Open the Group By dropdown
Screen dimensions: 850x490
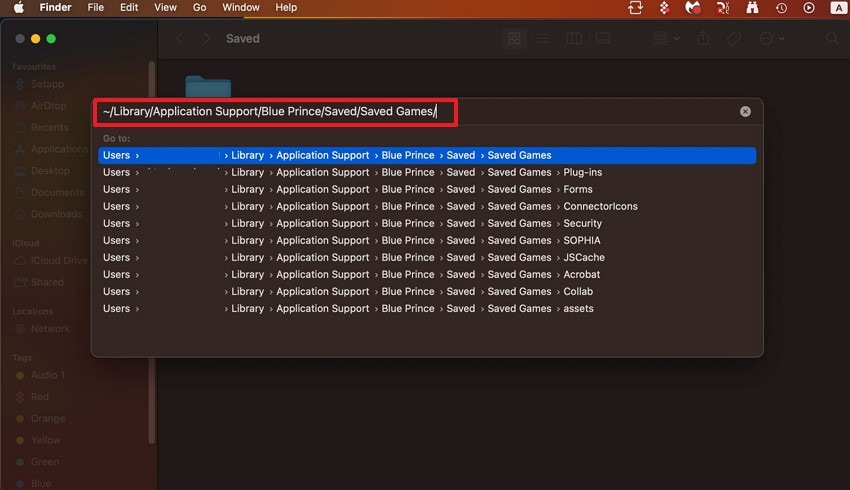pos(666,38)
